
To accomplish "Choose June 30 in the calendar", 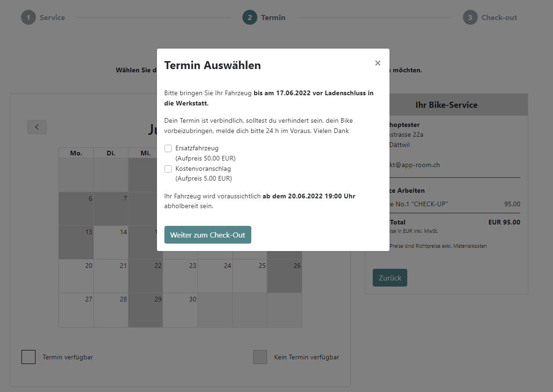I will [180, 310].
